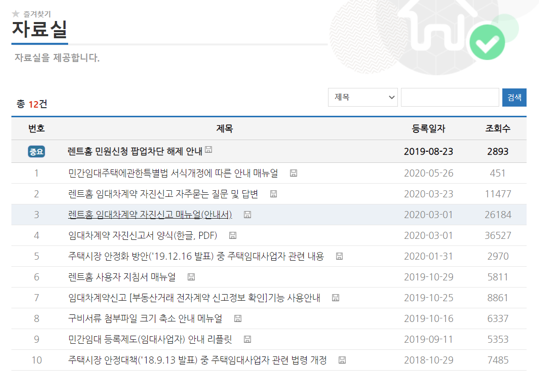Image resolution: width=539 pixels, height=381 pixels.
Task: Click attachment icon for 자진신고서 양식 row
Action: click(233, 236)
